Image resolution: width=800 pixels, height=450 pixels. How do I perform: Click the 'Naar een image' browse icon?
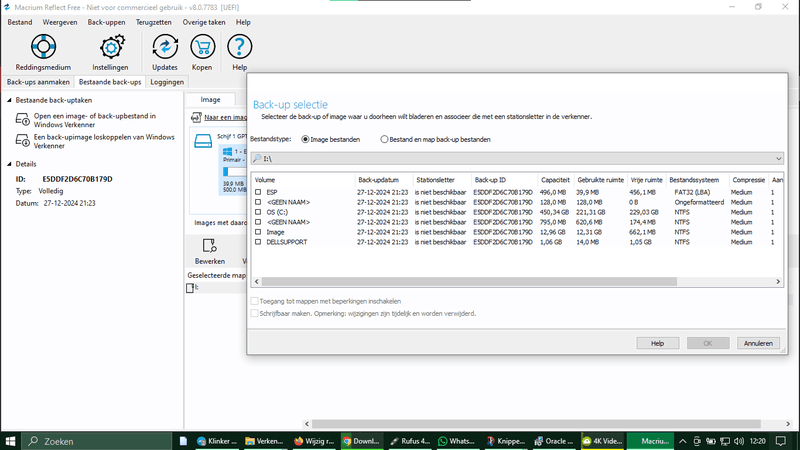click(x=196, y=117)
